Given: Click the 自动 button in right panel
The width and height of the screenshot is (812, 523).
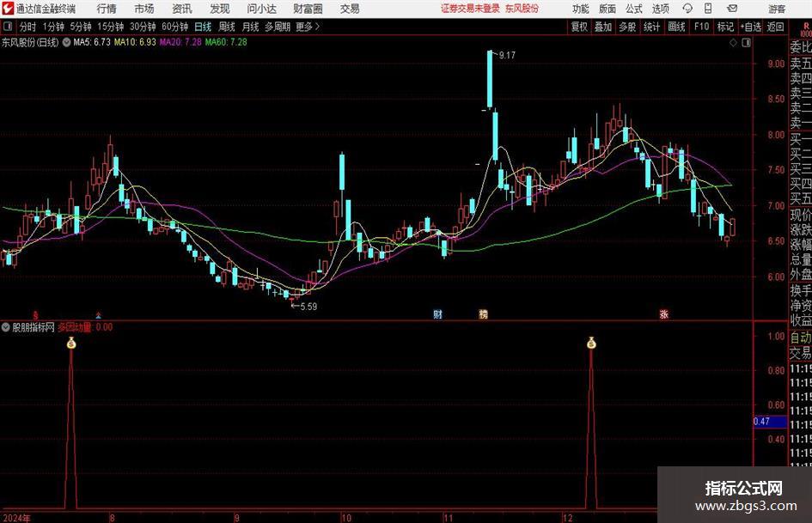Looking at the screenshot, I should (x=801, y=338).
